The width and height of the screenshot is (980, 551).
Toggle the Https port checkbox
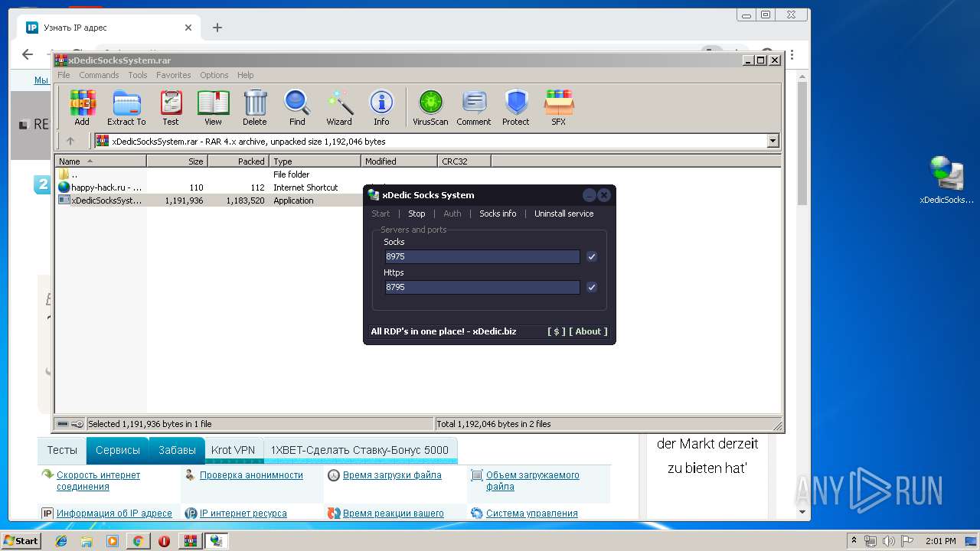[x=592, y=287]
